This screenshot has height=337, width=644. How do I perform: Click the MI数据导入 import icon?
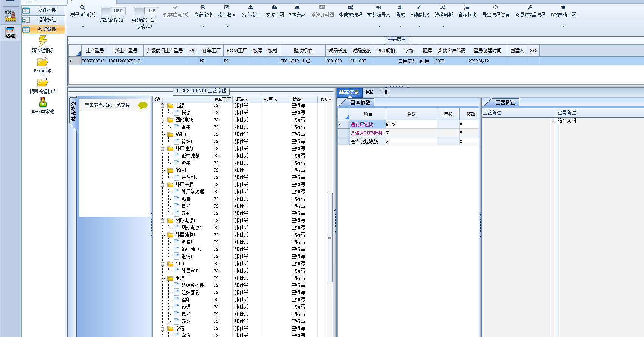click(378, 8)
